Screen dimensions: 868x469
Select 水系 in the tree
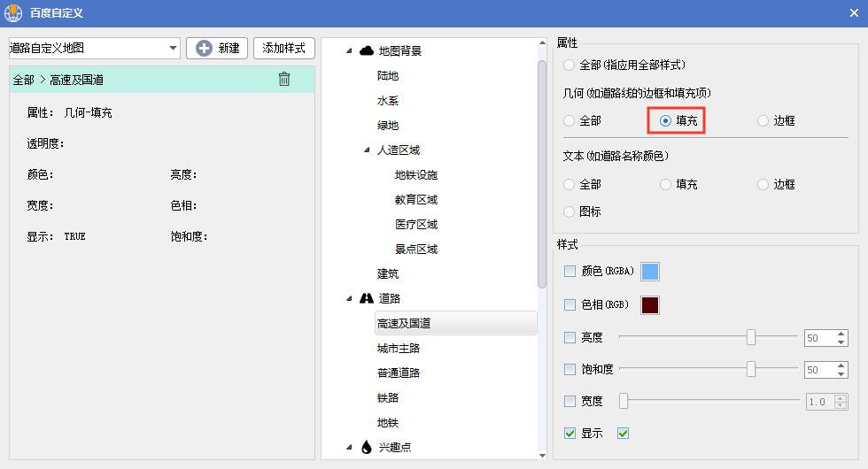tap(388, 101)
